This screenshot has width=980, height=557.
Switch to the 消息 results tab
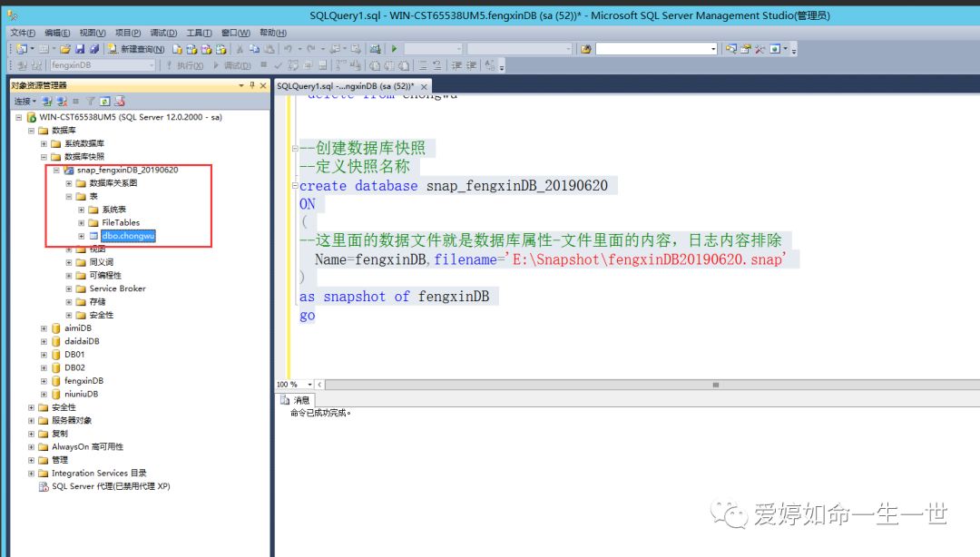click(296, 400)
